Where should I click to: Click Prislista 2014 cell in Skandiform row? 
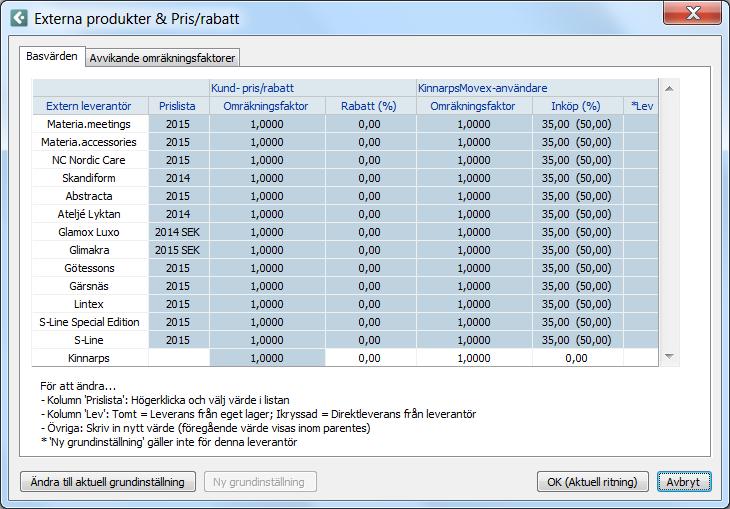pyautogui.click(x=178, y=178)
